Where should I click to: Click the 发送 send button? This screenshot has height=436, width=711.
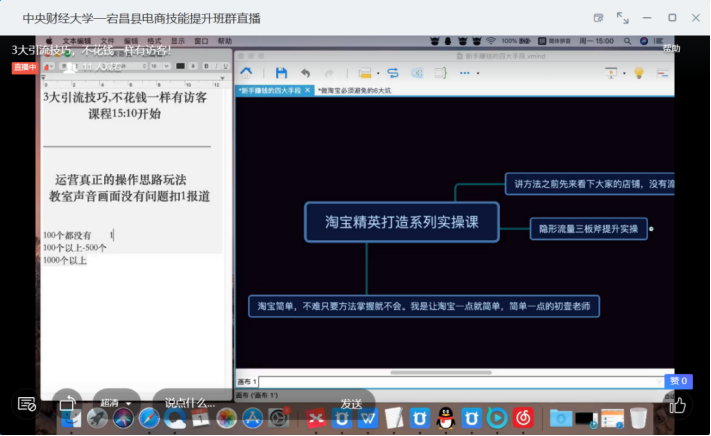[351, 403]
